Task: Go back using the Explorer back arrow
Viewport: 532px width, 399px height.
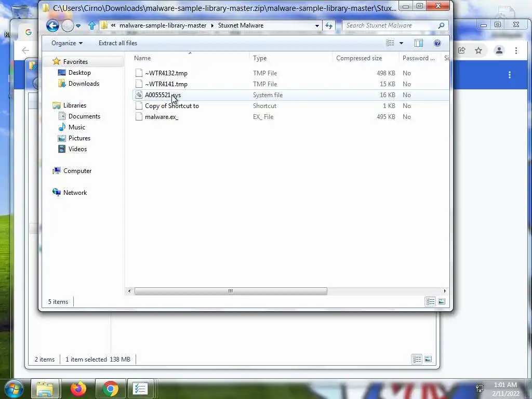Action: (x=52, y=25)
